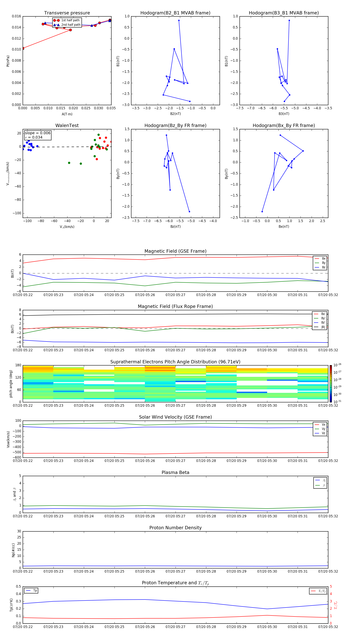Click the 'Proton Temperature and Te/Tp' title

pyautogui.click(x=175, y=583)
